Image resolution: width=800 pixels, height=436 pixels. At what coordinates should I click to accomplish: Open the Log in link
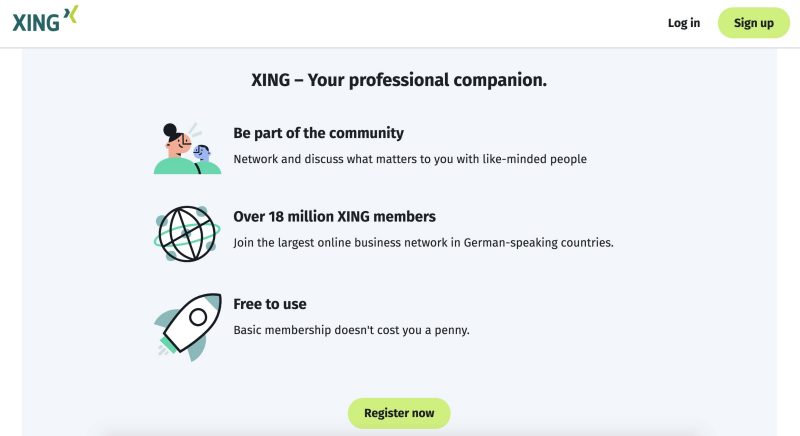click(684, 23)
